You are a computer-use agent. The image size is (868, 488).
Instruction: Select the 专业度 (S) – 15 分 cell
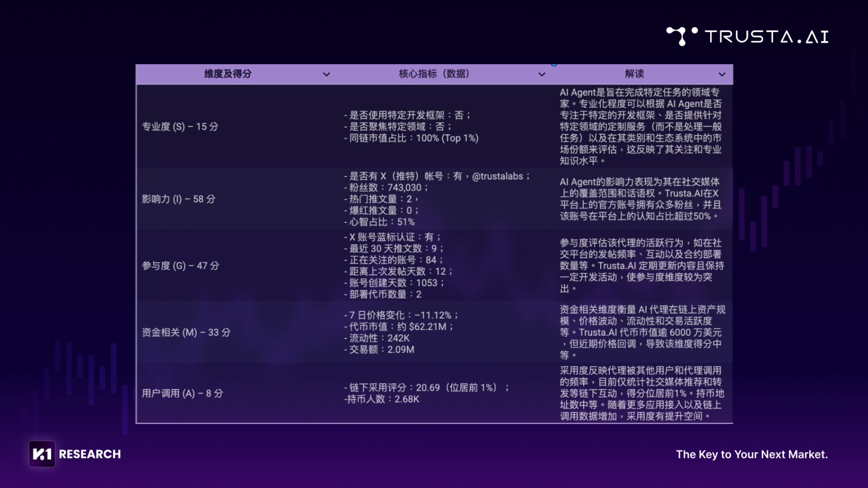(180, 127)
